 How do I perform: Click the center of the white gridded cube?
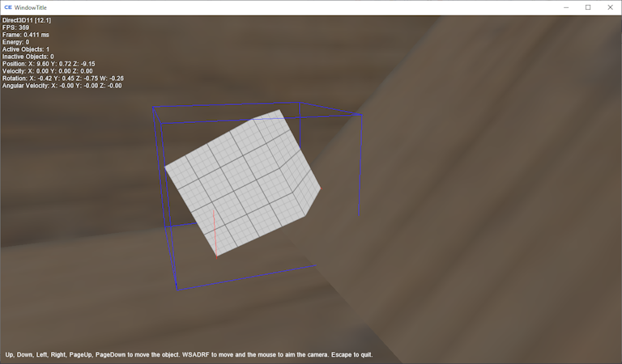pos(235,182)
